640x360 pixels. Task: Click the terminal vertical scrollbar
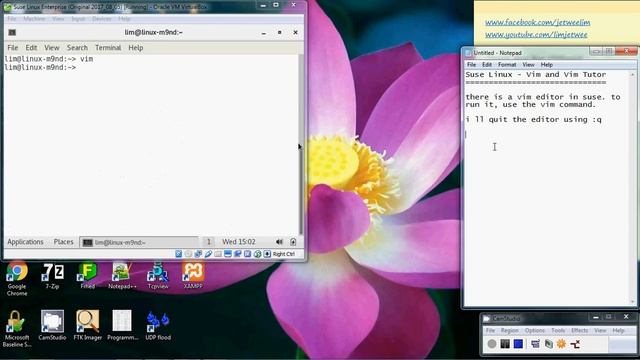pos(301,145)
